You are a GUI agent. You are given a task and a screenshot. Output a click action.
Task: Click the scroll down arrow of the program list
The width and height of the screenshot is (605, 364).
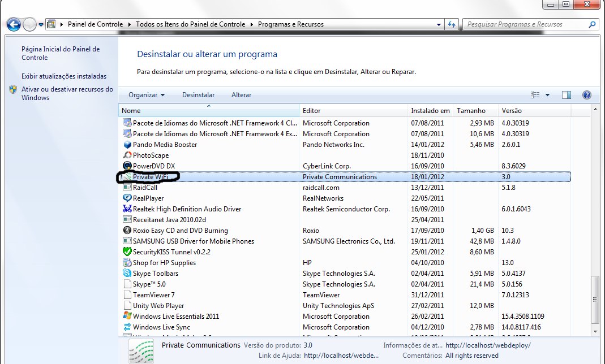point(595,331)
